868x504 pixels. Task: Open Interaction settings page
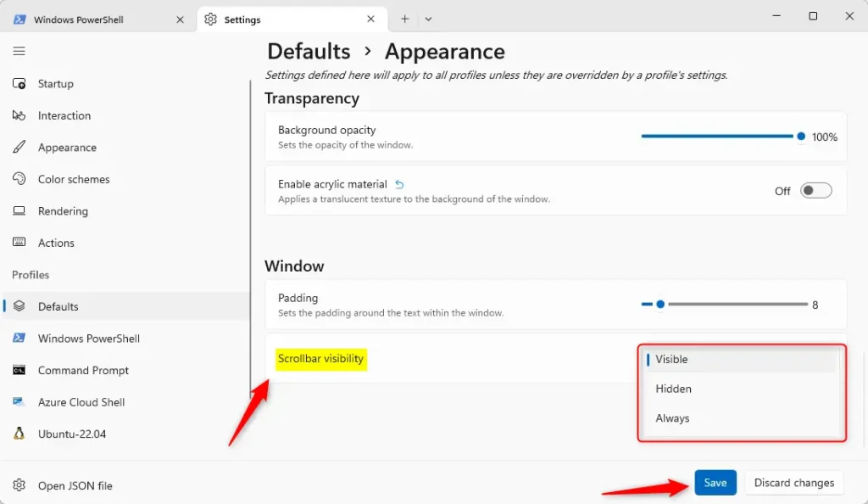[x=126, y=115]
